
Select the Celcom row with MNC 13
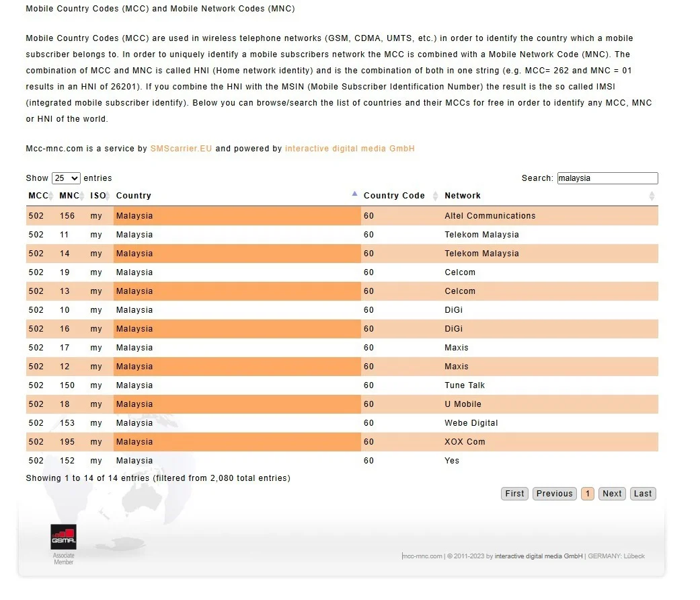point(342,291)
